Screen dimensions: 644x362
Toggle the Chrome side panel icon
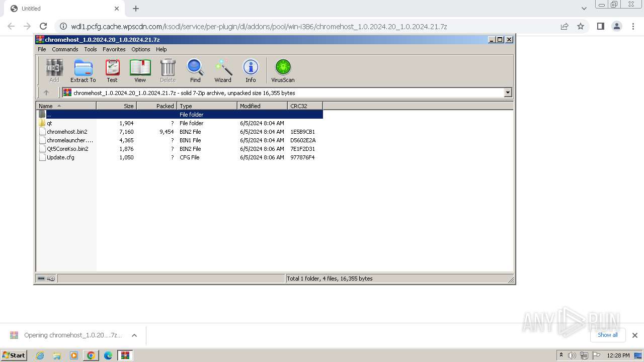(x=600, y=26)
